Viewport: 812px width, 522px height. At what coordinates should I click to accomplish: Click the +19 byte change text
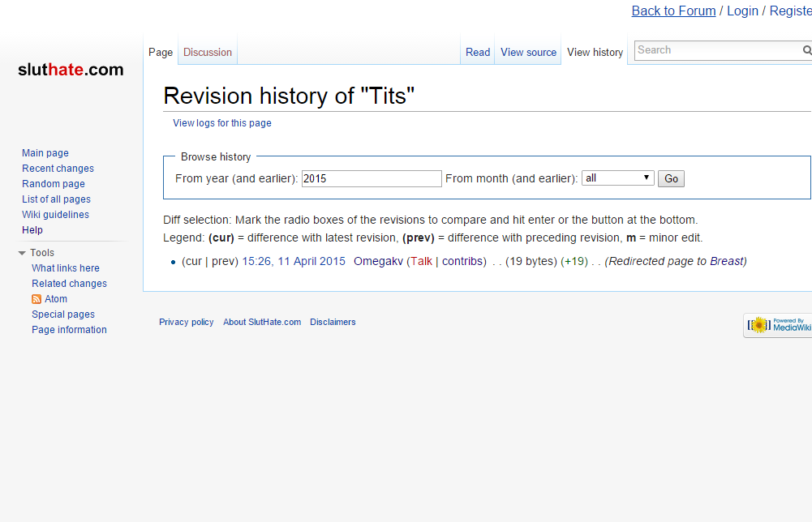click(x=574, y=261)
